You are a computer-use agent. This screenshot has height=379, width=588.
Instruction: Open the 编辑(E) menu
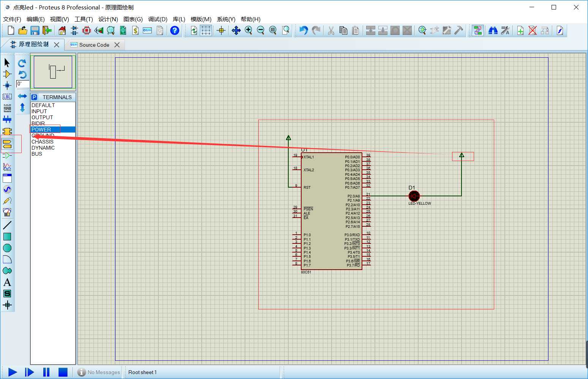point(36,19)
